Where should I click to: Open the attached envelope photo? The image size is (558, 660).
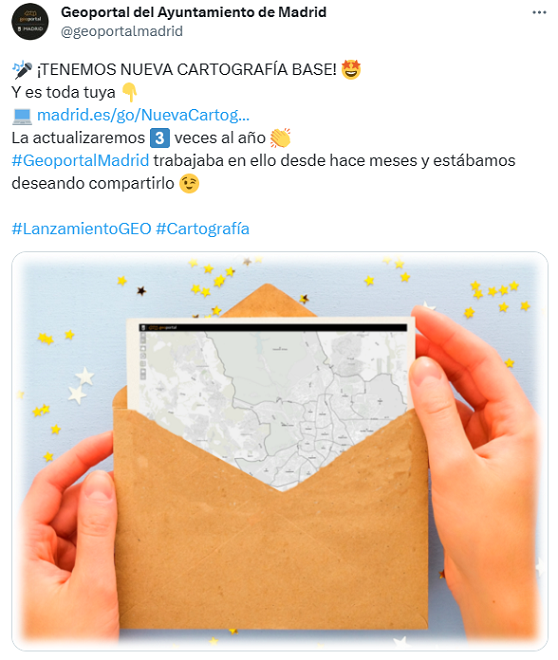(x=280, y=451)
